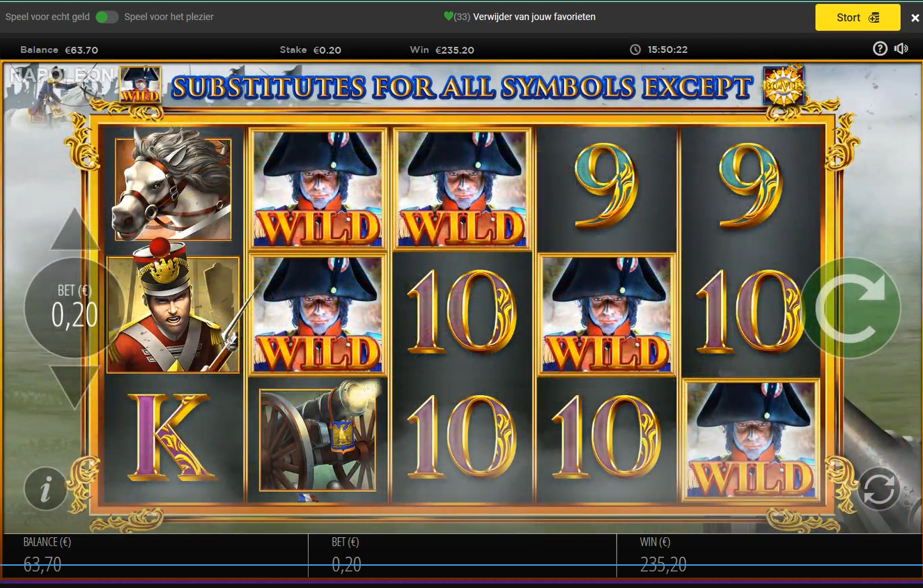Remove game from favorites via heart icon

pos(449,17)
